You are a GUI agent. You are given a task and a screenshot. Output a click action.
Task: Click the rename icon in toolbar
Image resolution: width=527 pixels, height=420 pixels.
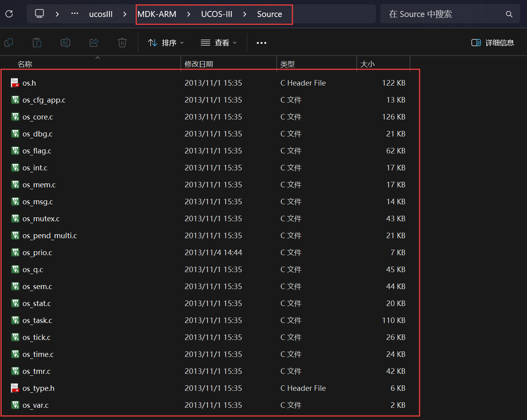point(65,43)
